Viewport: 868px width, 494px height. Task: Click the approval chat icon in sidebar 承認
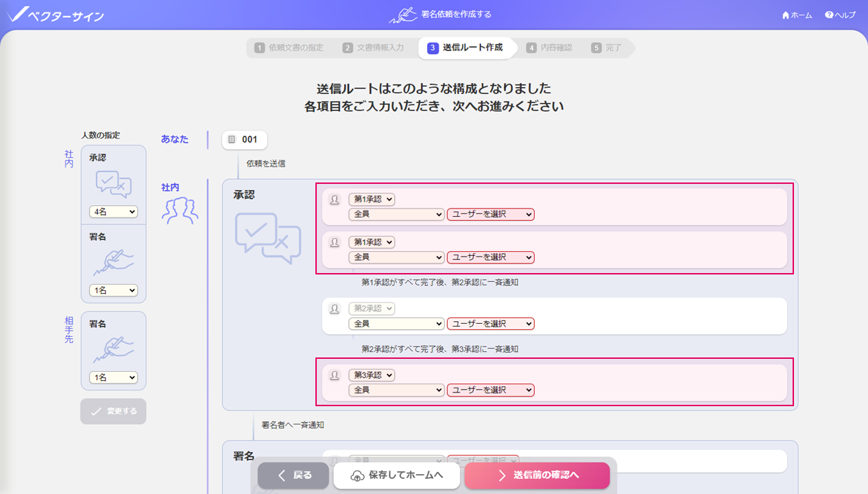pos(113,184)
